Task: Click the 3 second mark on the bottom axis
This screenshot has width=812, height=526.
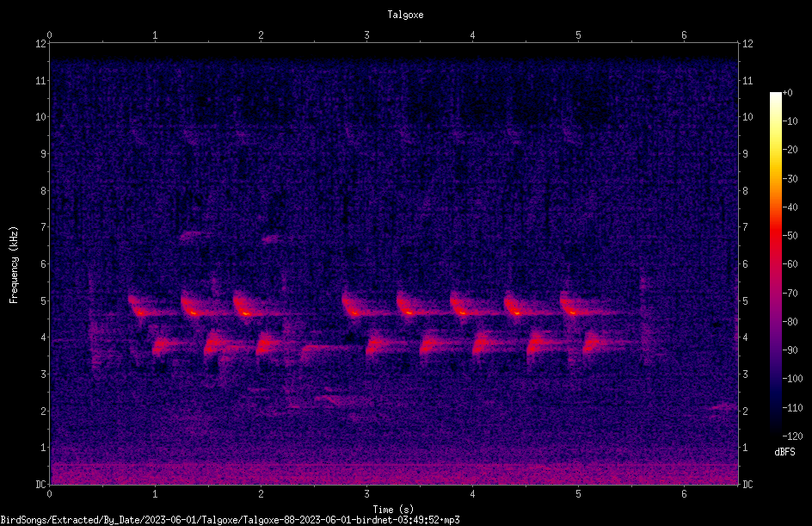Action: click(366, 494)
